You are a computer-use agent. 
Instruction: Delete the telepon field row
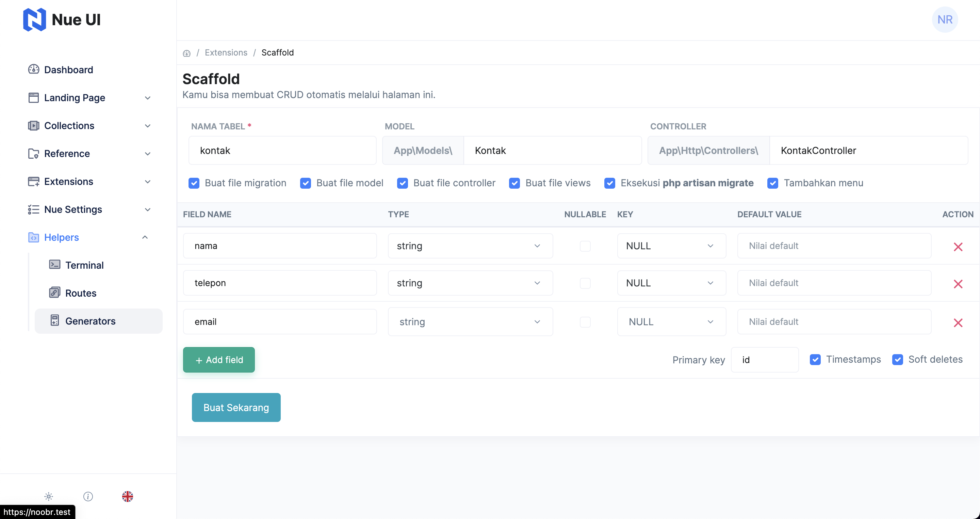(x=958, y=284)
